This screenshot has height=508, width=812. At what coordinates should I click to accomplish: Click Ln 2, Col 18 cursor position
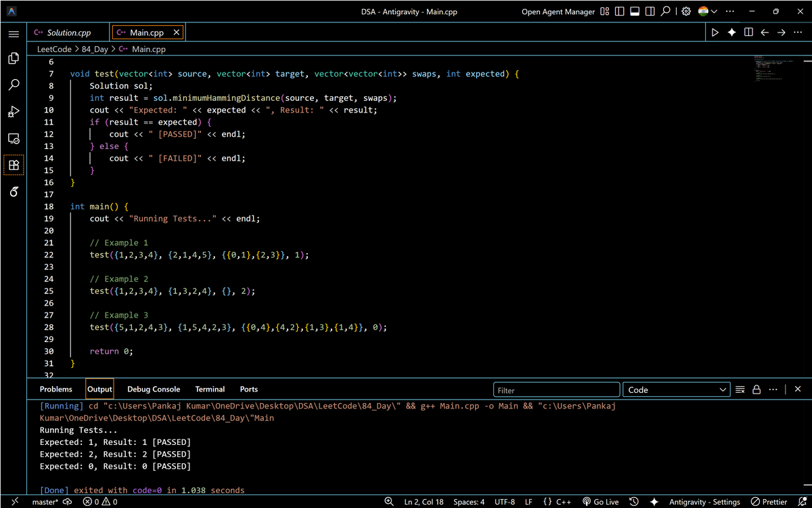(x=424, y=502)
